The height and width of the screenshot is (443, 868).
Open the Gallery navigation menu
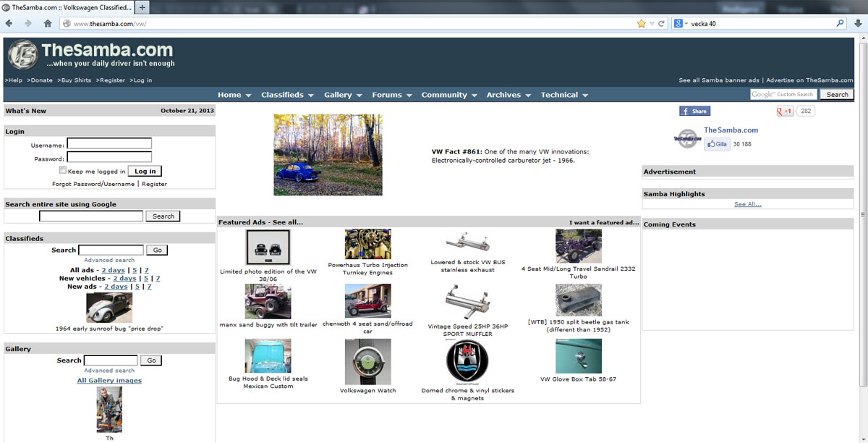343,95
